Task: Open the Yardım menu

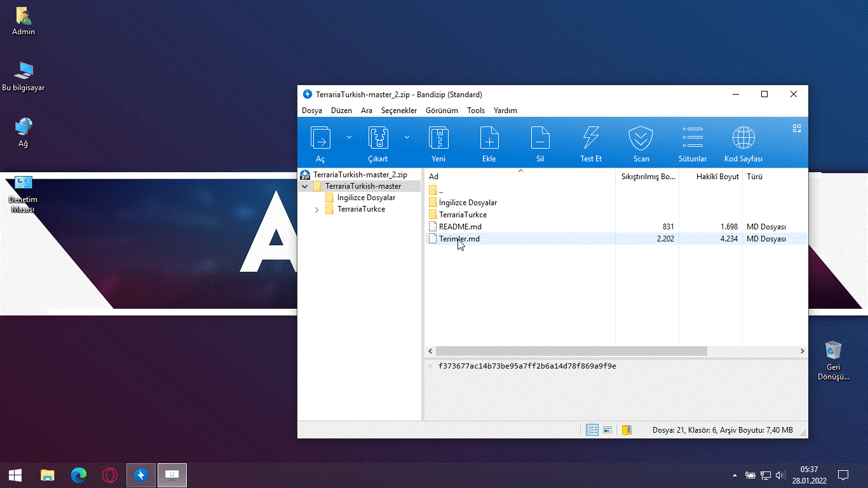Action: click(505, 111)
